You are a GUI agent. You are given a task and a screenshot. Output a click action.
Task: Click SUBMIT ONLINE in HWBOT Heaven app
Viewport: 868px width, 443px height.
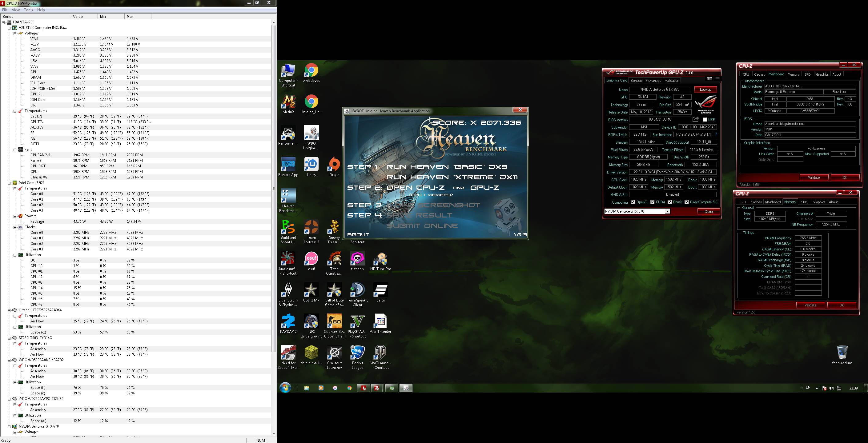(422, 226)
